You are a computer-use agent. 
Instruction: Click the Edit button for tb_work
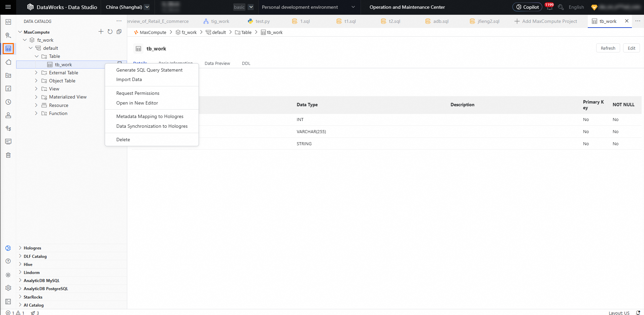(631, 48)
